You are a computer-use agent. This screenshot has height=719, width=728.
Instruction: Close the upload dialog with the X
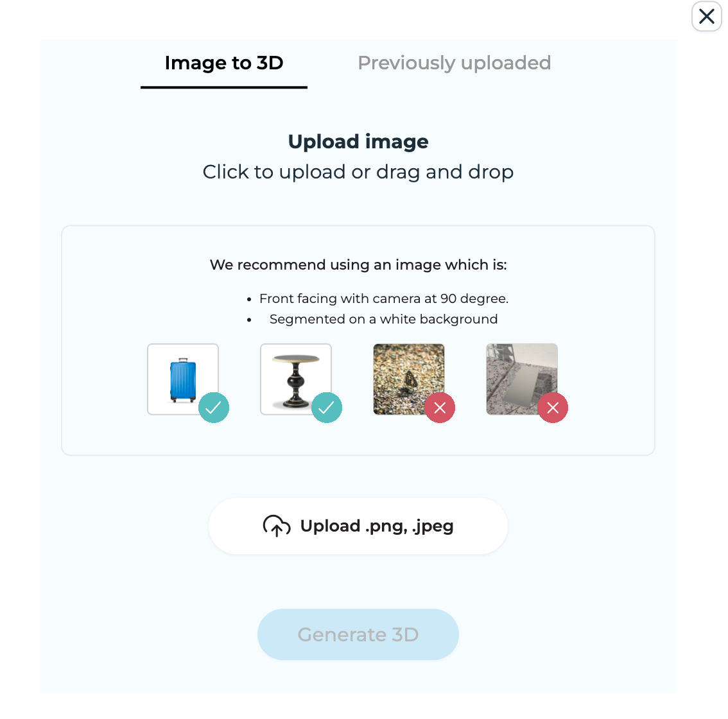coord(706,16)
